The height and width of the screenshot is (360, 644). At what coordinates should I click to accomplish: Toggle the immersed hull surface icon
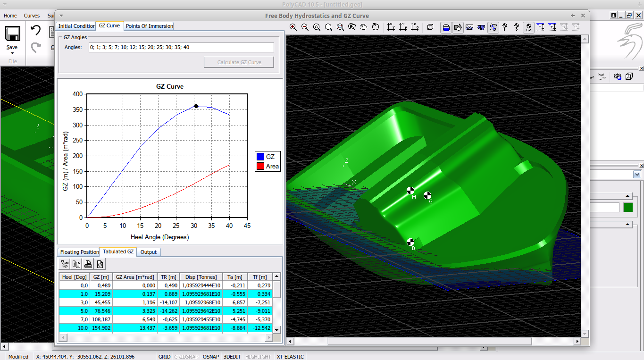pyautogui.click(x=481, y=27)
